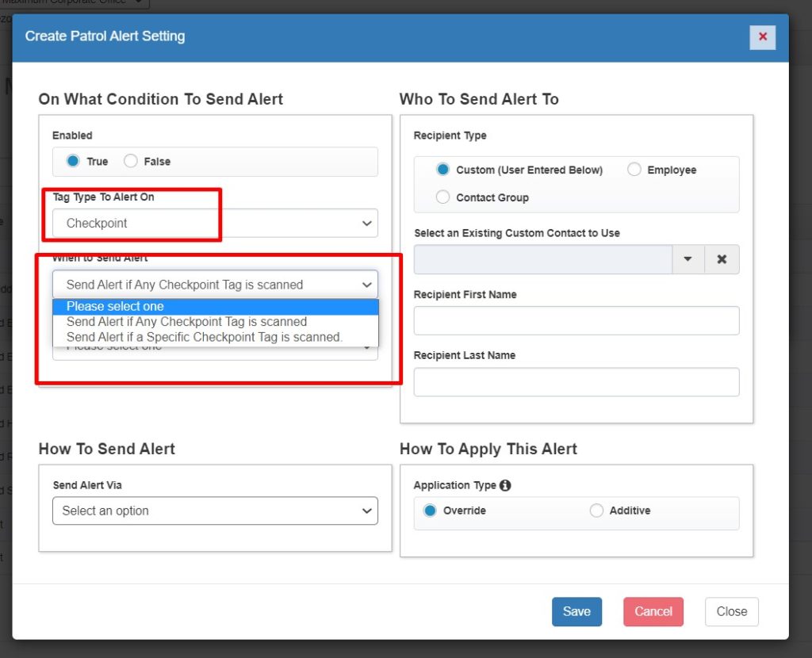Close the Create Patrol Alert Setting dialog via X
The image size is (812, 658).
762,36
